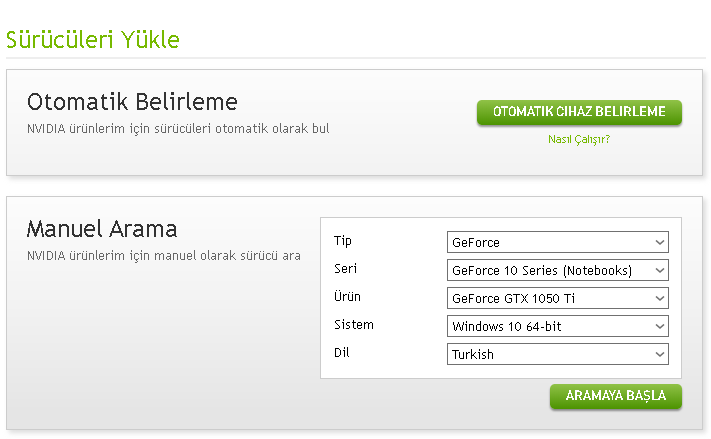
Task: Click the Manuel Arama section title
Action: pos(102,229)
